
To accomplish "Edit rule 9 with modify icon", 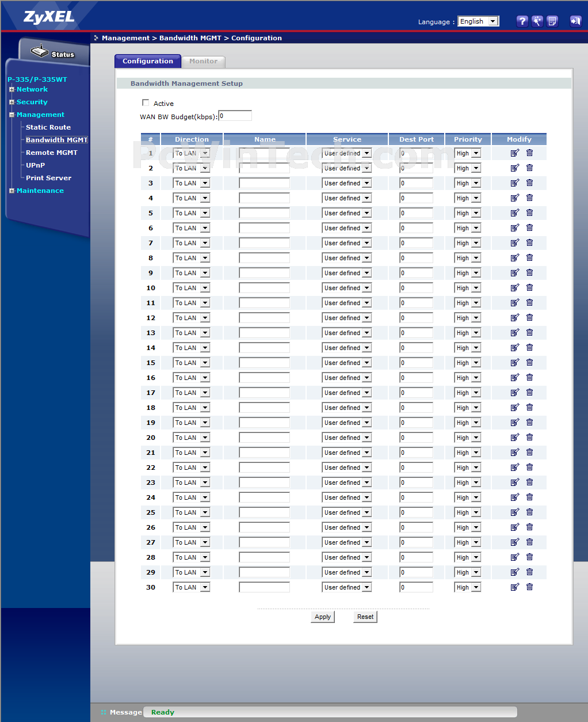I will pos(515,273).
